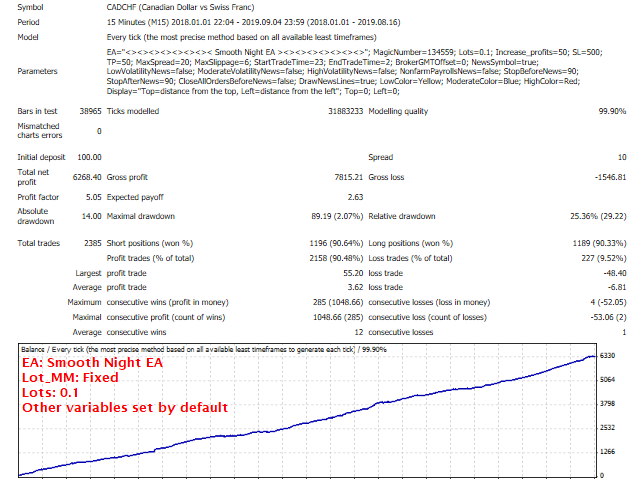Viewport: 640px width, 480px height.
Task: Select the Profit factor 5.05 value
Action: pyautogui.click(x=93, y=197)
